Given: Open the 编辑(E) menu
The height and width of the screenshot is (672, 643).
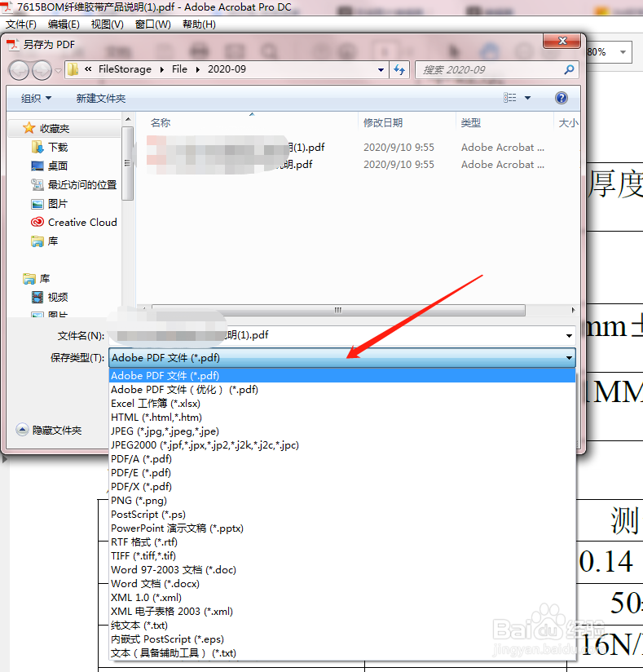Looking at the screenshot, I should click(64, 24).
